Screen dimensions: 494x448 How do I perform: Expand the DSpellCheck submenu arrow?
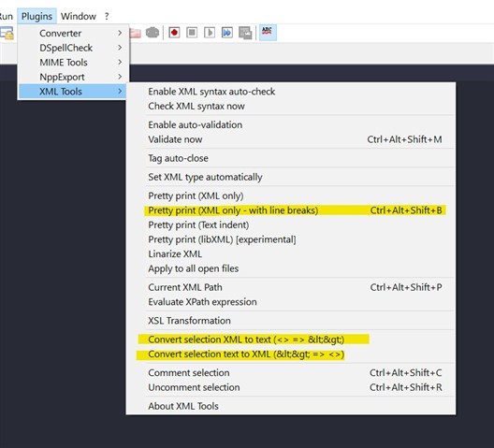tap(120, 48)
